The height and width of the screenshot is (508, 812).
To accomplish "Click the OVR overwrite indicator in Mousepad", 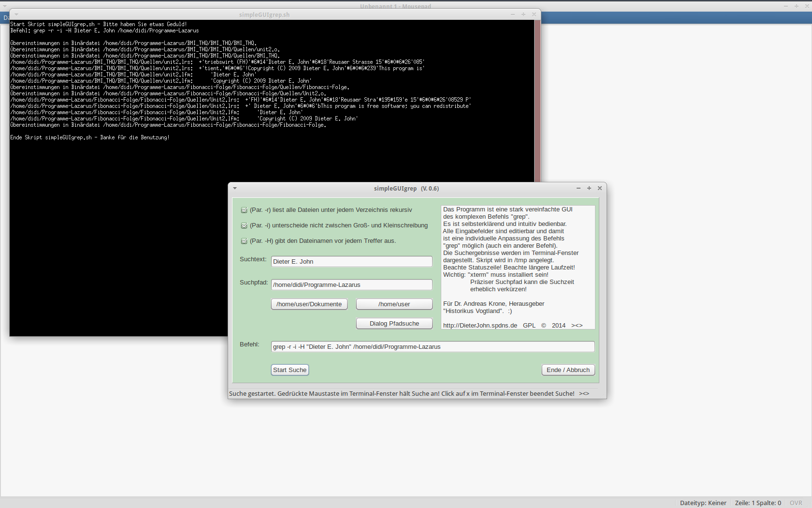I will [796, 503].
